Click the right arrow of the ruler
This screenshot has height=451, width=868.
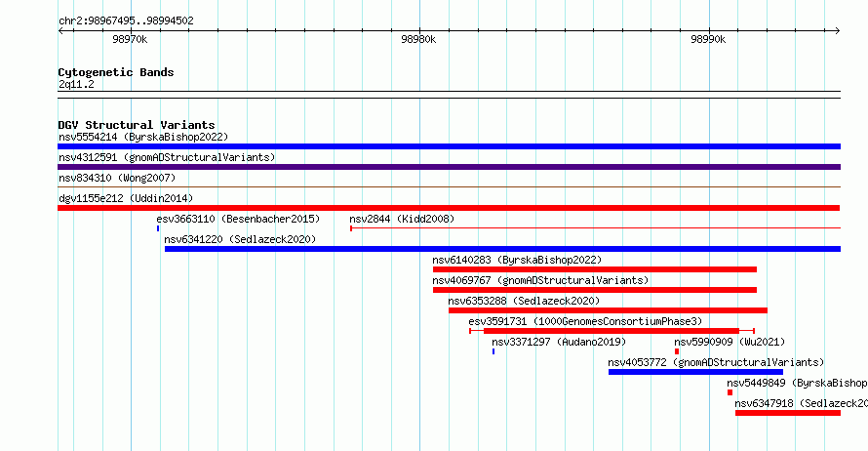tap(837, 30)
